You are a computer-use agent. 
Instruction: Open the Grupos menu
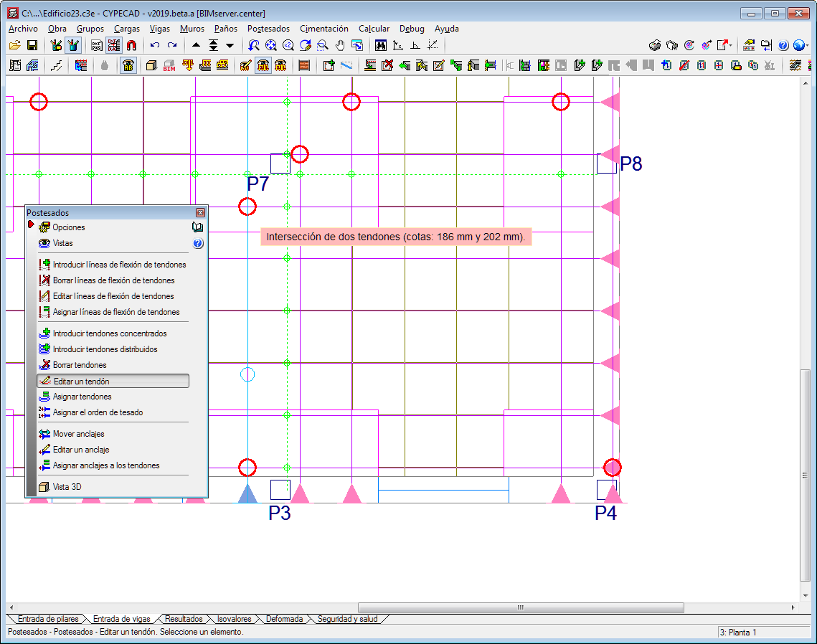(90, 29)
